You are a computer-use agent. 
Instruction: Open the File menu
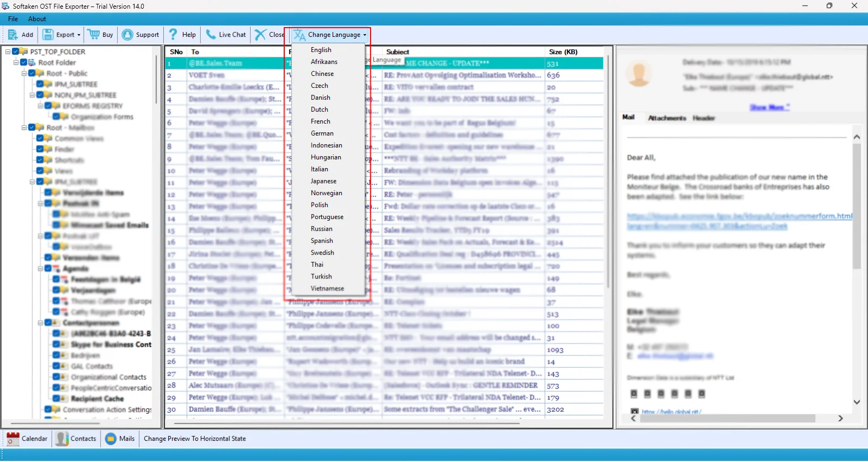point(13,19)
